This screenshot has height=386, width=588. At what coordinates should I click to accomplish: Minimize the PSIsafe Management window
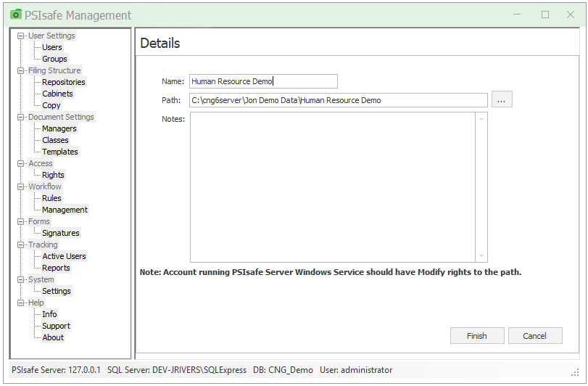pos(517,15)
